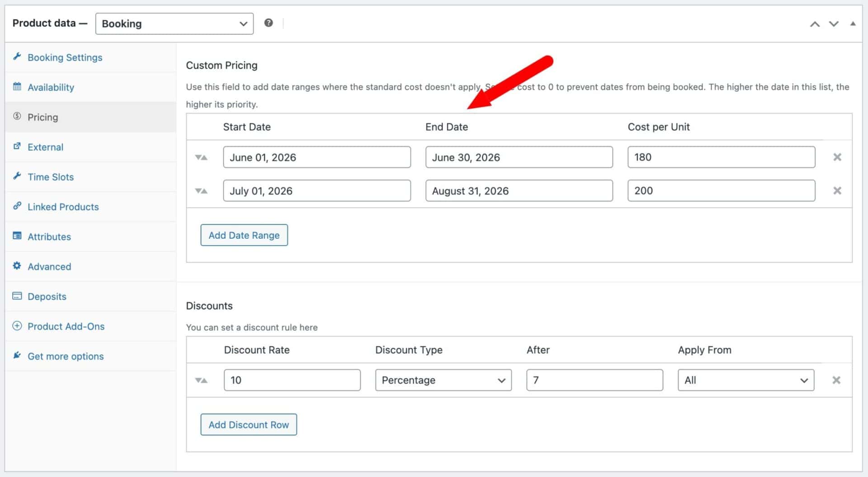Click the Booking Settings wrench icon

[17, 56]
